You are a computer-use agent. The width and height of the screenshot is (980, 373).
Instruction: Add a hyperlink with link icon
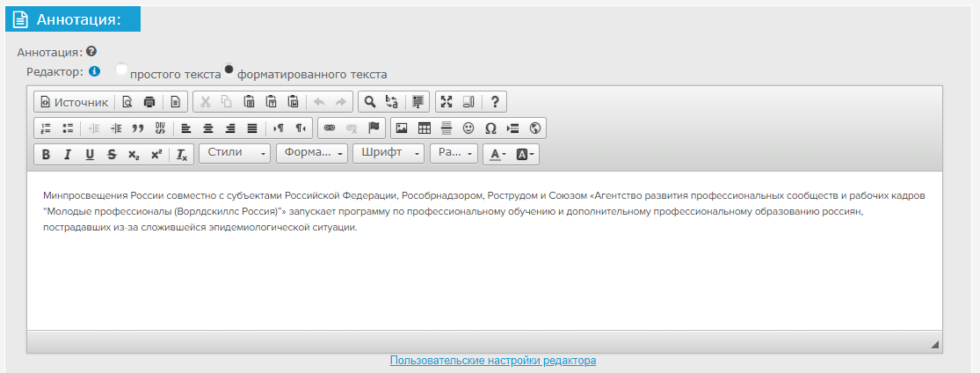pyautogui.click(x=330, y=128)
